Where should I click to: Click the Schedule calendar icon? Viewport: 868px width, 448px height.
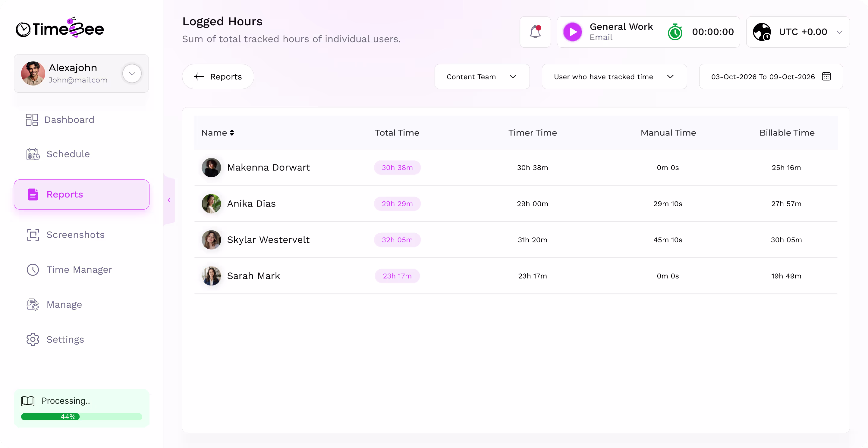[x=33, y=154]
